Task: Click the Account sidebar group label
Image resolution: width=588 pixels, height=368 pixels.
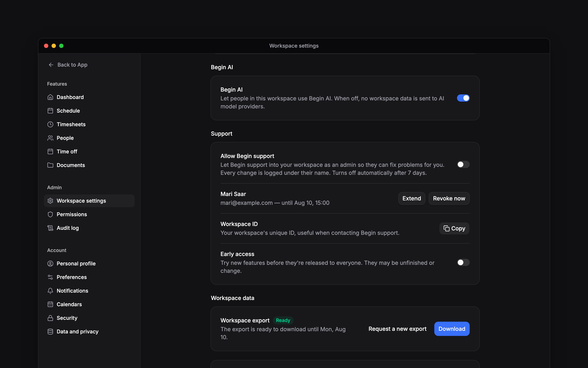Action: (x=57, y=250)
